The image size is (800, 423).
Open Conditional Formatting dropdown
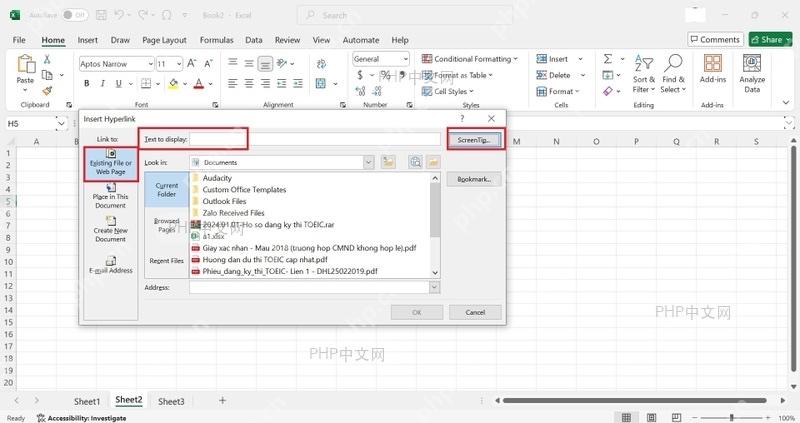[x=469, y=59]
